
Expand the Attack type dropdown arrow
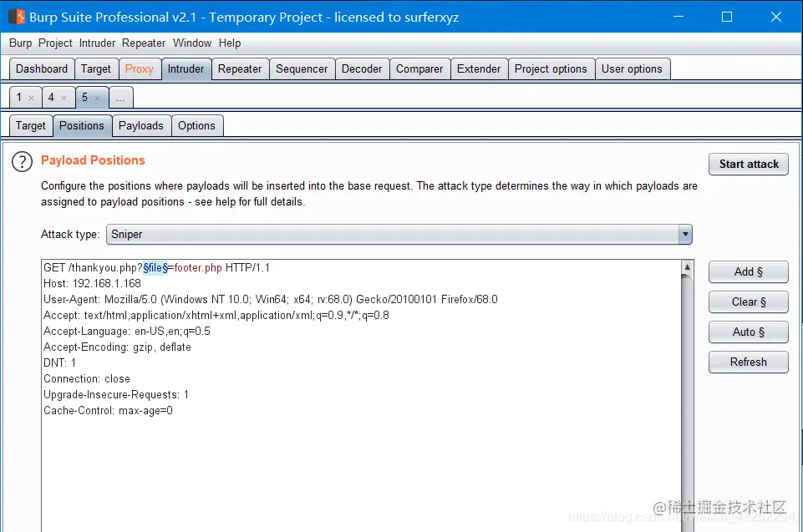[685, 235]
